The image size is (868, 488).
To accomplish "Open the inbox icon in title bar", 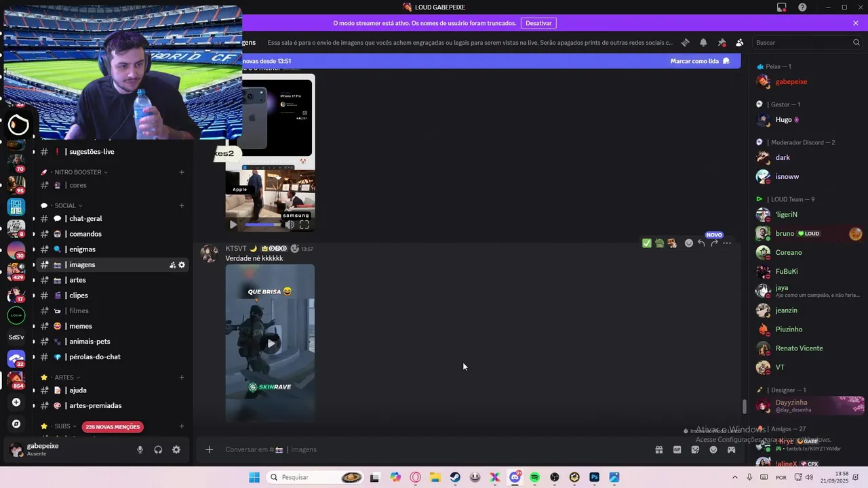I will tap(782, 7).
